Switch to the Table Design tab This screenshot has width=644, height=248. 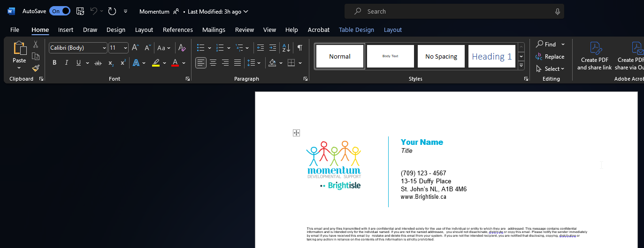[356, 30]
